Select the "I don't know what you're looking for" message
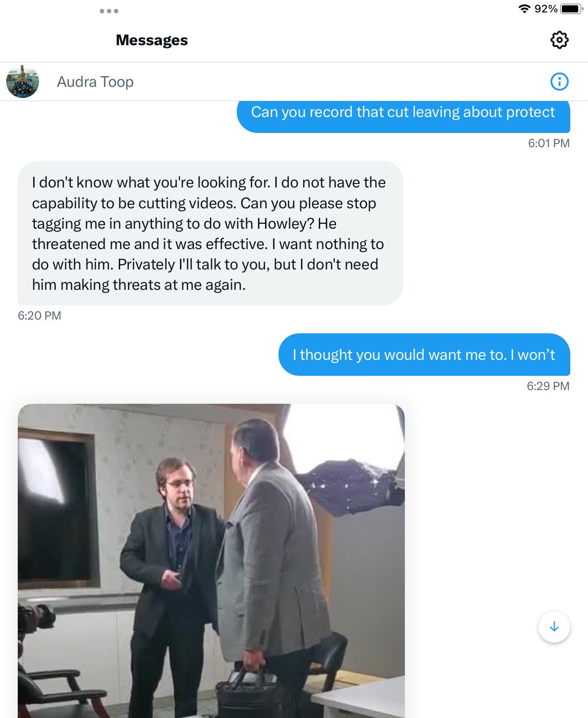Image resolution: width=588 pixels, height=718 pixels. coord(210,233)
